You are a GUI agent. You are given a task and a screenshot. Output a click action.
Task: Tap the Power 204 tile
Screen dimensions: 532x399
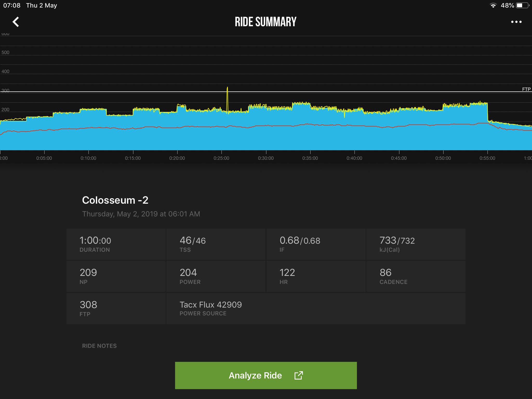[x=216, y=276]
